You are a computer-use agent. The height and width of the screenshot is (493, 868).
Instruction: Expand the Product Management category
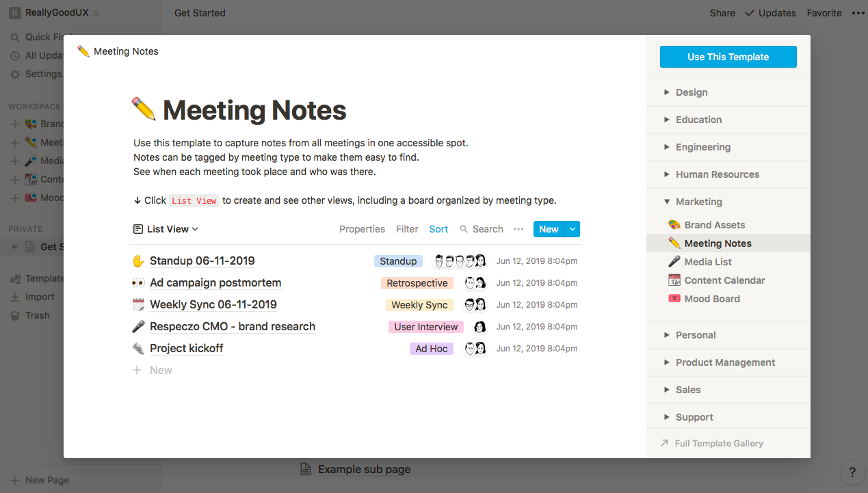point(667,362)
